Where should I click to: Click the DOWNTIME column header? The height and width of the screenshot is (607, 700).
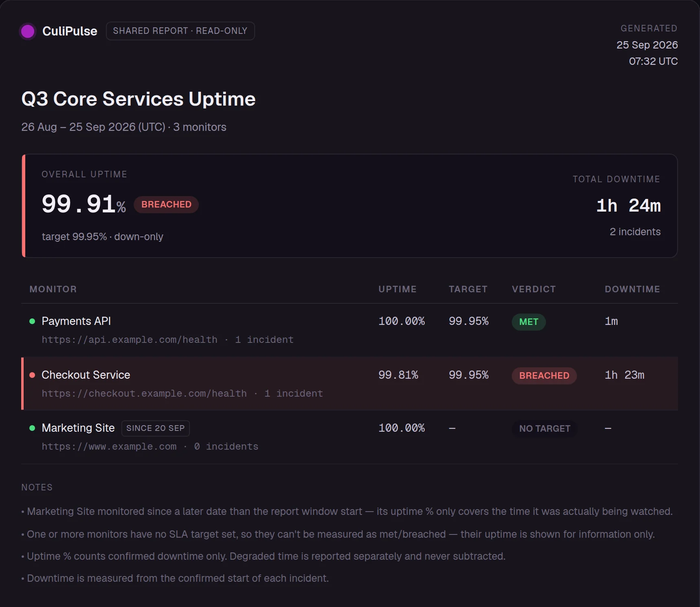coord(632,289)
